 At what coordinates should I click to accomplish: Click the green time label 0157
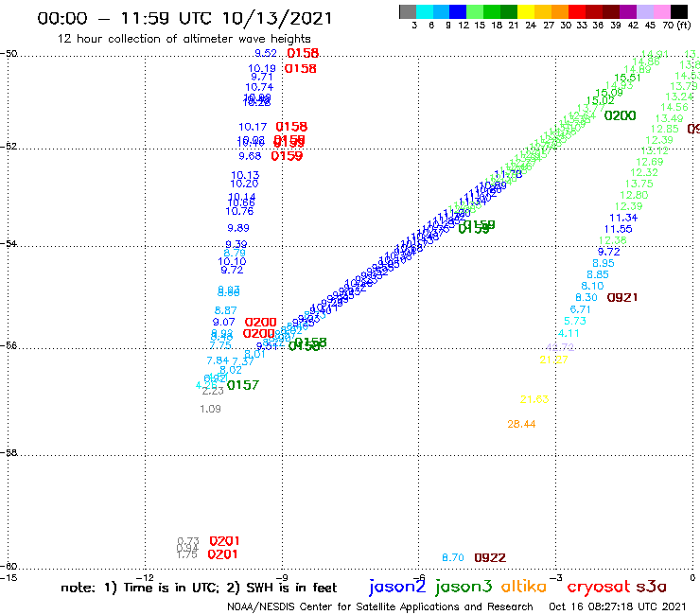tap(243, 385)
